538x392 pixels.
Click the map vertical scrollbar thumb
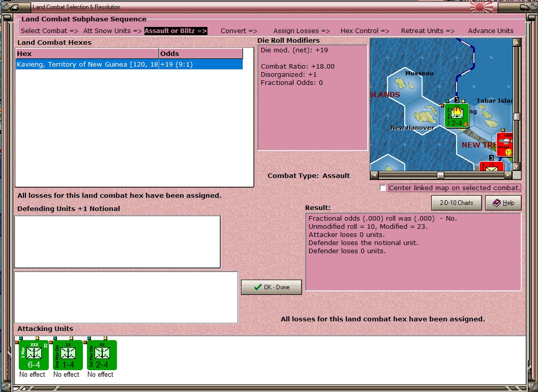coord(517,116)
